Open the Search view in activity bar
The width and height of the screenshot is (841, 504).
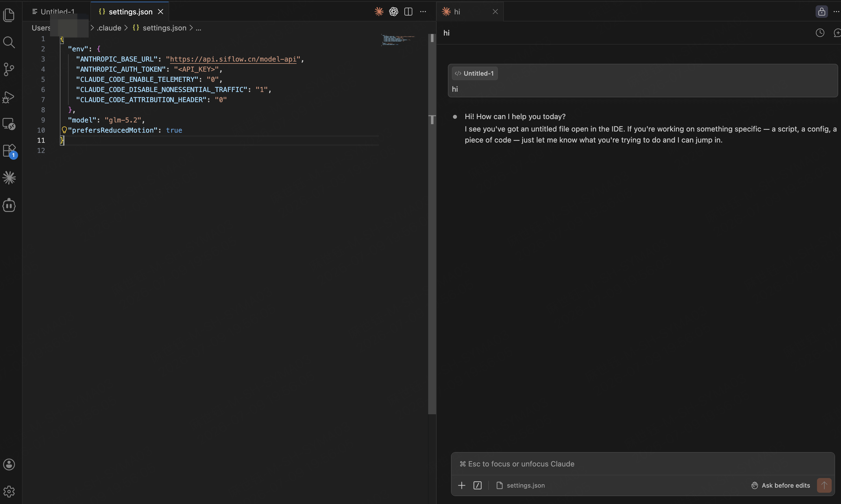[9, 42]
